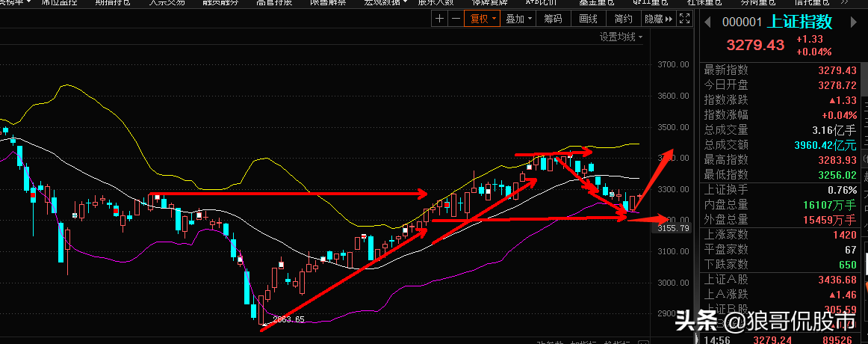
Task: Click the 3700.00 price axis label
Action: [673, 65]
